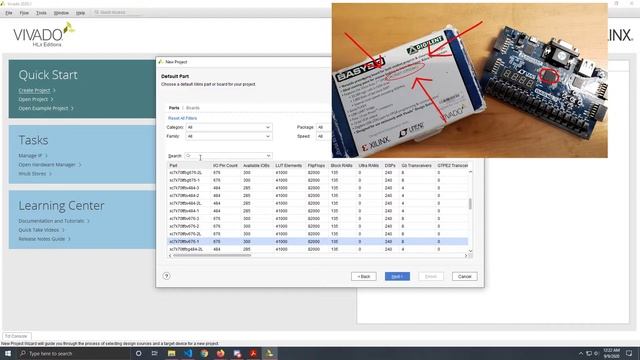This screenshot has width=640, height=360.
Task: Click the Manage IP link
Action: tap(30, 156)
